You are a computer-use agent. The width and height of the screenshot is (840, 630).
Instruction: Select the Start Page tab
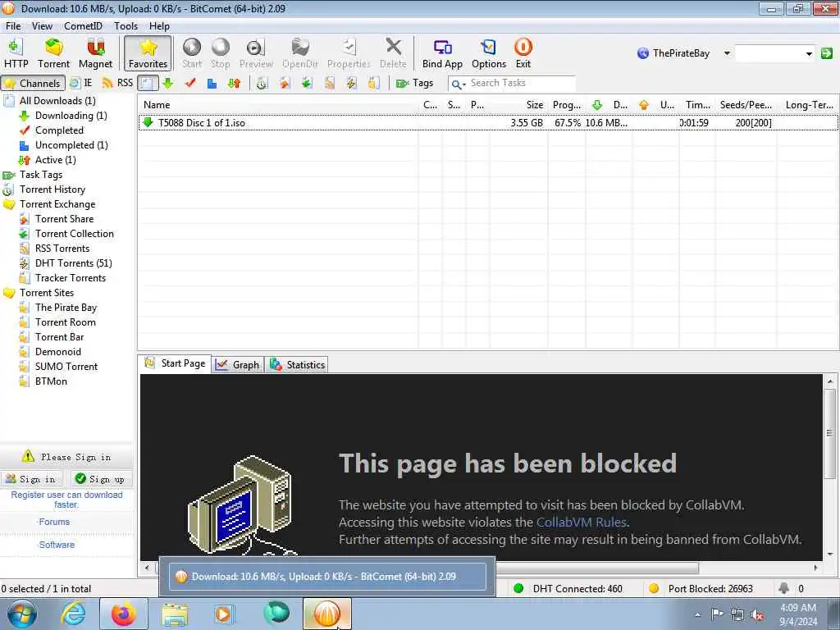(175, 363)
